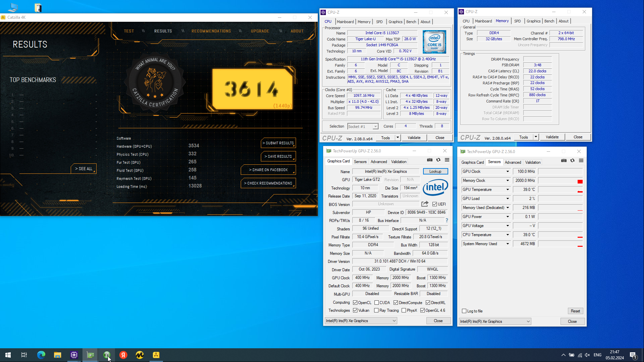
Task: Open Advanced tab in GPU-Z Graphics Card window
Action: pyautogui.click(x=379, y=162)
